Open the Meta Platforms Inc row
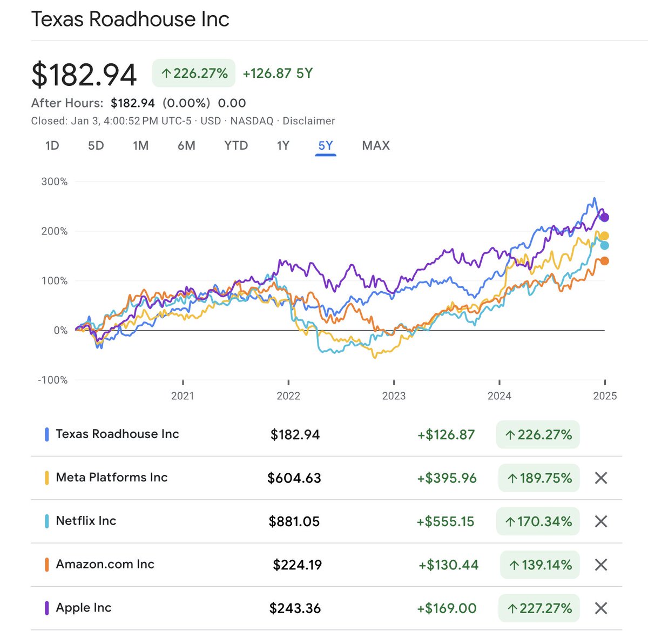This screenshot has height=644, width=648. coord(326,478)
